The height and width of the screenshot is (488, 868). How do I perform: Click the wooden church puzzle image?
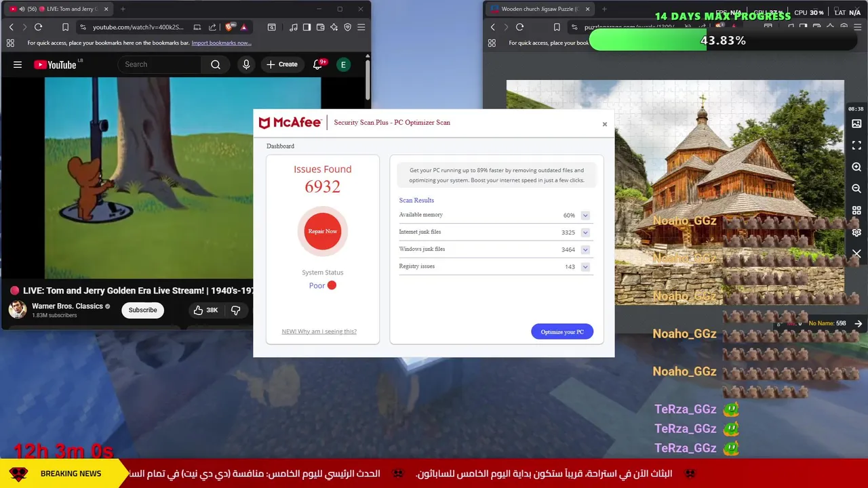[x=675, y=192]
